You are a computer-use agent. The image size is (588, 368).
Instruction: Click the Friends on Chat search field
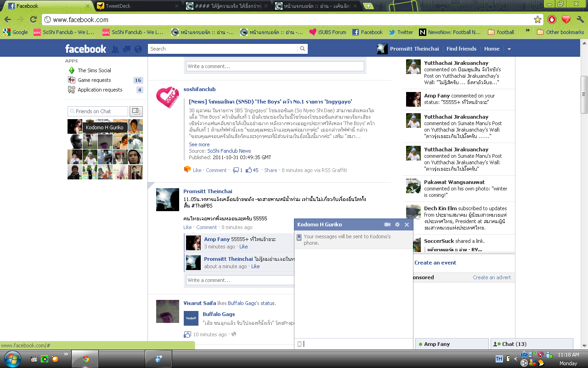(98, 111)
